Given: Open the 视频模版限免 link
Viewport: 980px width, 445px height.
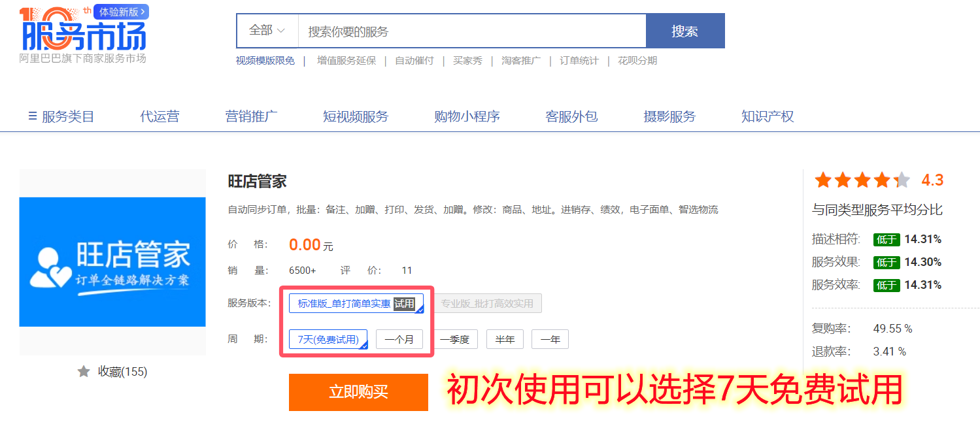Looking at the screenshot, I should [265, 61].
